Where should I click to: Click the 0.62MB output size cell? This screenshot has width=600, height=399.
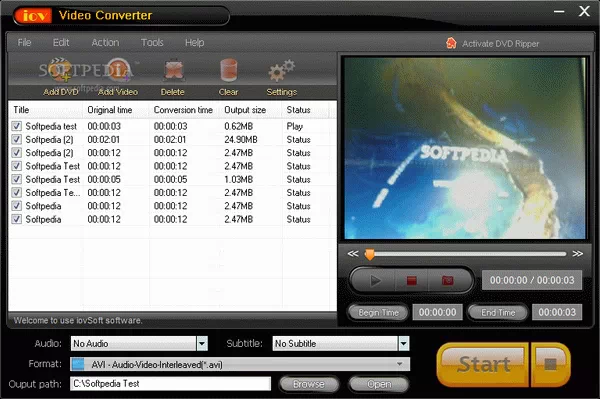coord(238,126)
